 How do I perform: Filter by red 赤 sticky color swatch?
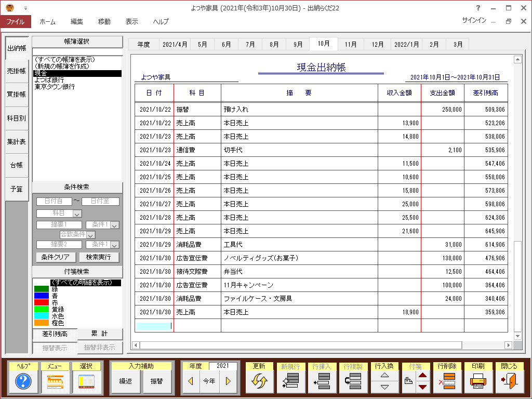pos(42,303)
